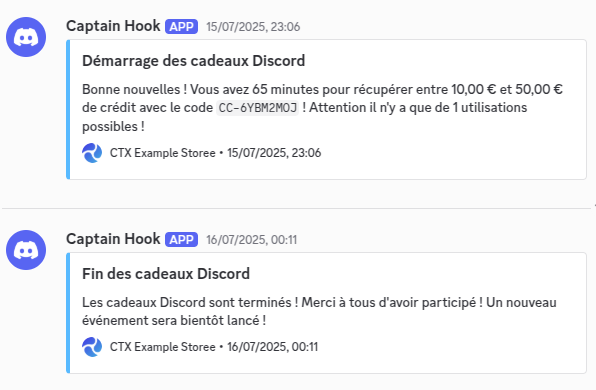This screenshot has width=596, height=390.
Task: Select the promo code CC-6YBM2MOJ
Action: (x=258, y=108)
